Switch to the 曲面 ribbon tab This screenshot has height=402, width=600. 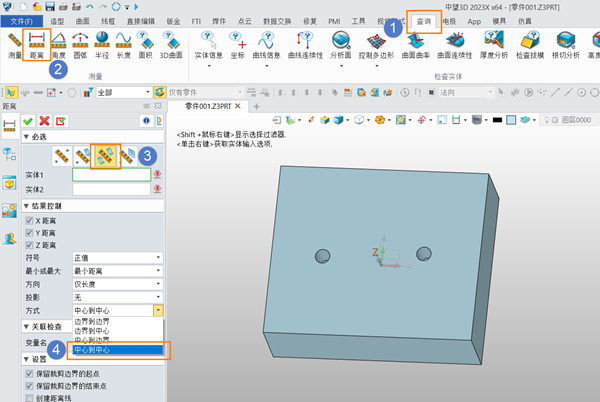point(82,21)
